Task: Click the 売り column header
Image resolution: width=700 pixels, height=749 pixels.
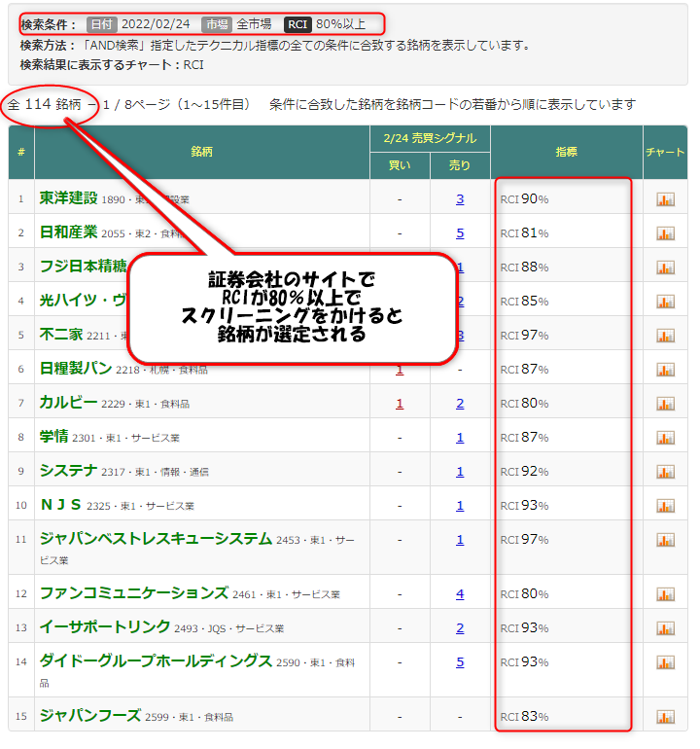Action: [x=460, y=165]
